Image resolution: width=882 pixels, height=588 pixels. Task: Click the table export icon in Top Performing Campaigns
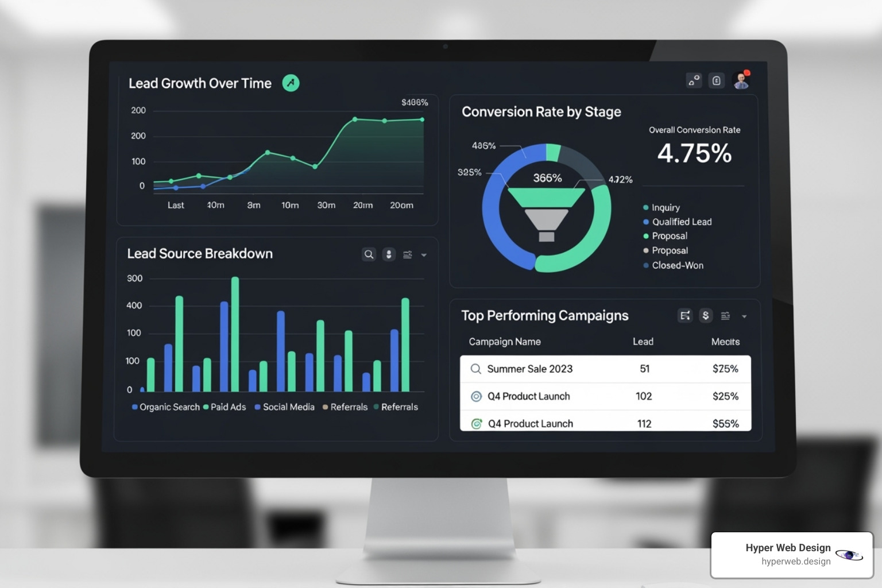click(684, 315)
